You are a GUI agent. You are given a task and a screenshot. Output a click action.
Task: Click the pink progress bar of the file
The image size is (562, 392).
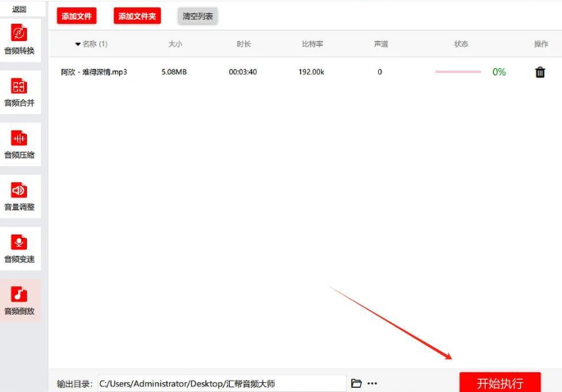[x=458, y=72]
